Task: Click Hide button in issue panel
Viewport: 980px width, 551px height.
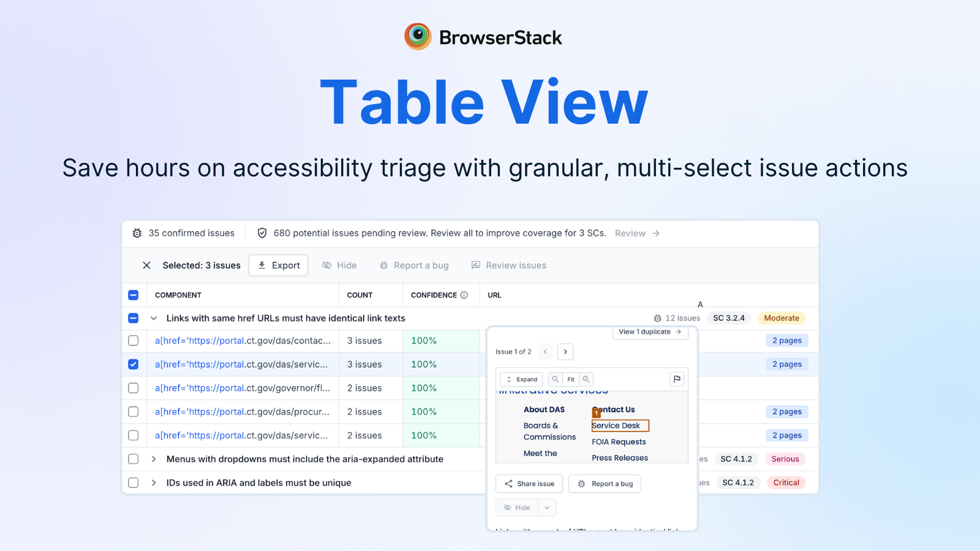Action: 517,508
